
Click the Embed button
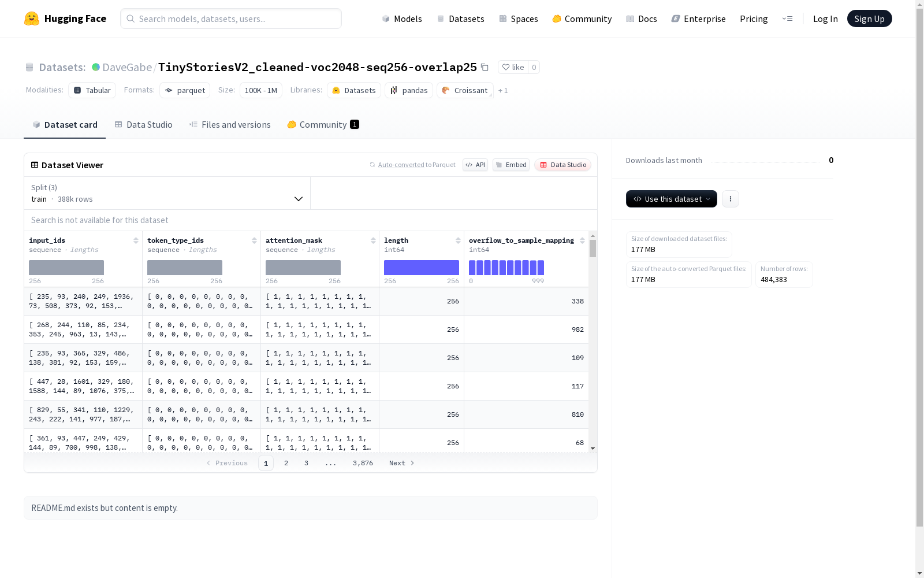point(511,165)
